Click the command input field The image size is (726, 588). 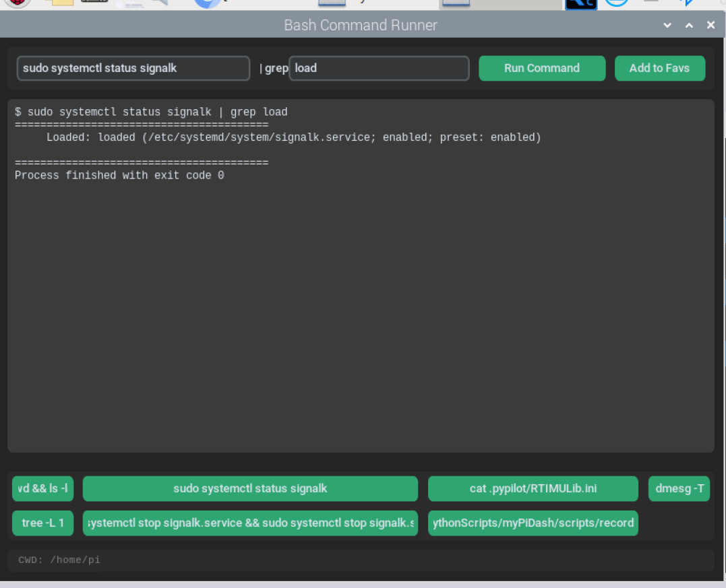click(x=133, y=69)
